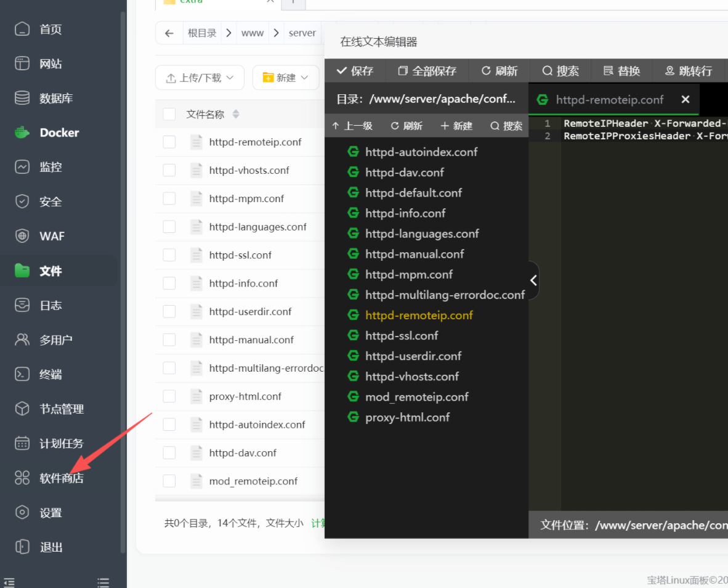
Task: Click the 数据库 database icon
Action: [22, 98]
